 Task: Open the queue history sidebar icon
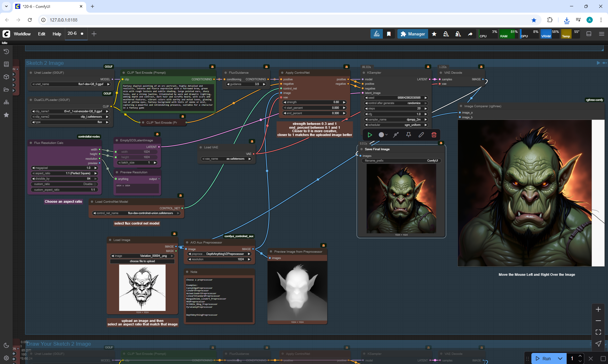pyautogui.click(x=6, y=52)
